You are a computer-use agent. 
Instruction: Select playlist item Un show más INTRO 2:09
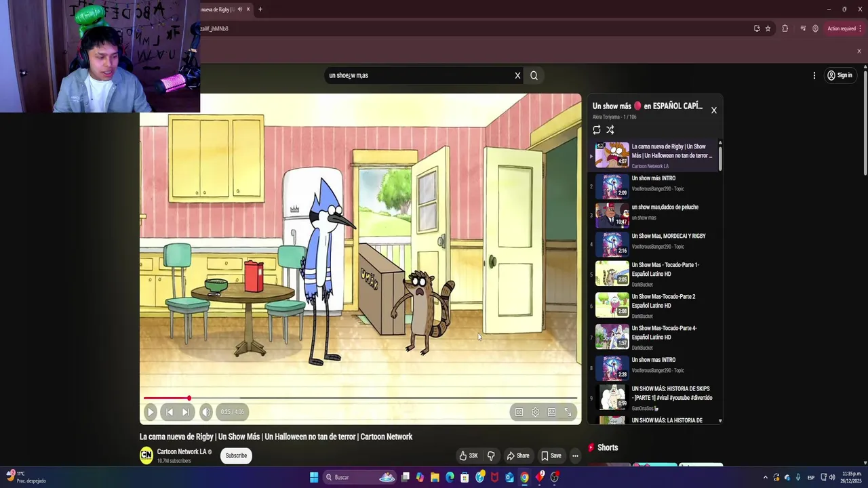click(x=654, y=185)
